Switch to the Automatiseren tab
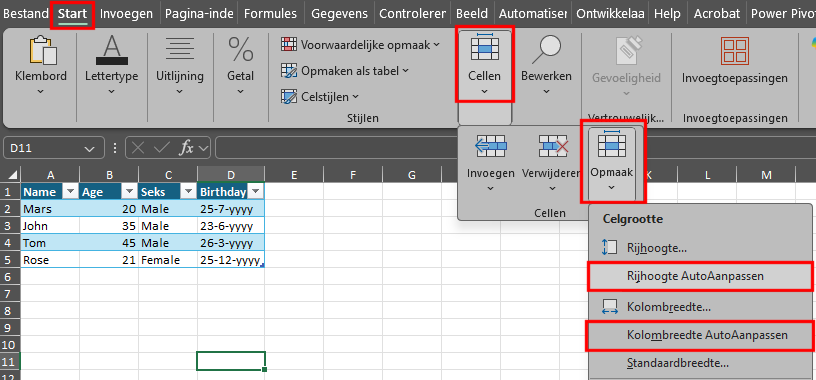816x380 pixels. tap(532, 14)
